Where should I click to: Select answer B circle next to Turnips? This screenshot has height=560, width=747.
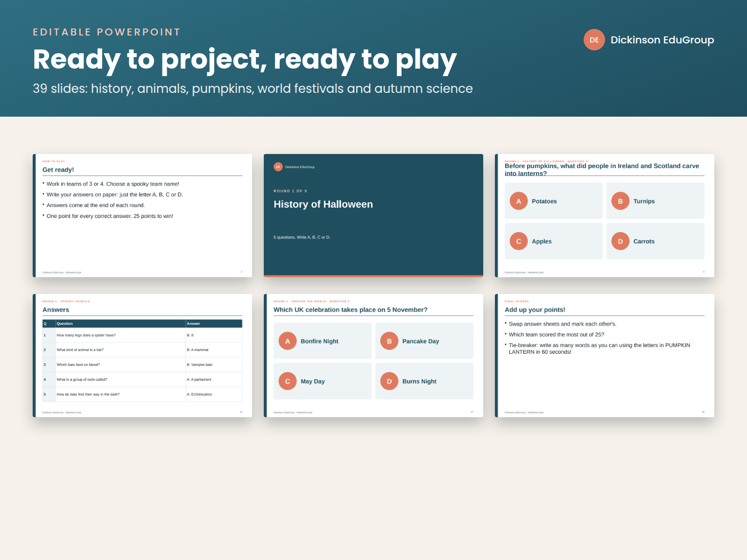pos(620,201)
